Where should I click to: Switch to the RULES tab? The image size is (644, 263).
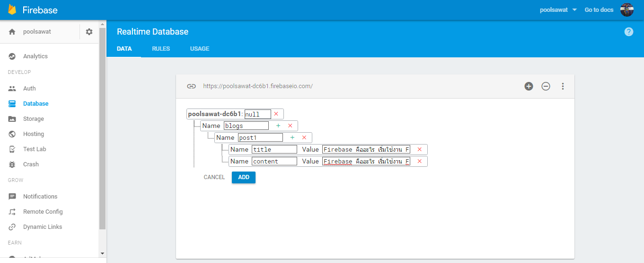161,49
